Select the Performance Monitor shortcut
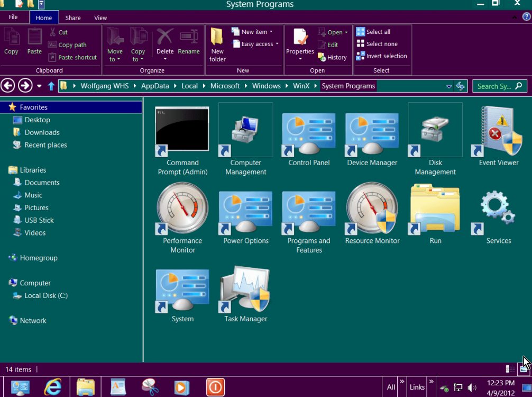 pyautogui.click(x=182, y=208)
